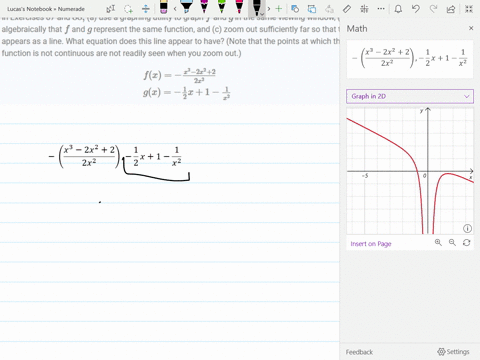Click the Ink to Text tool
The image size is (480, 360).
click(312, 9)
